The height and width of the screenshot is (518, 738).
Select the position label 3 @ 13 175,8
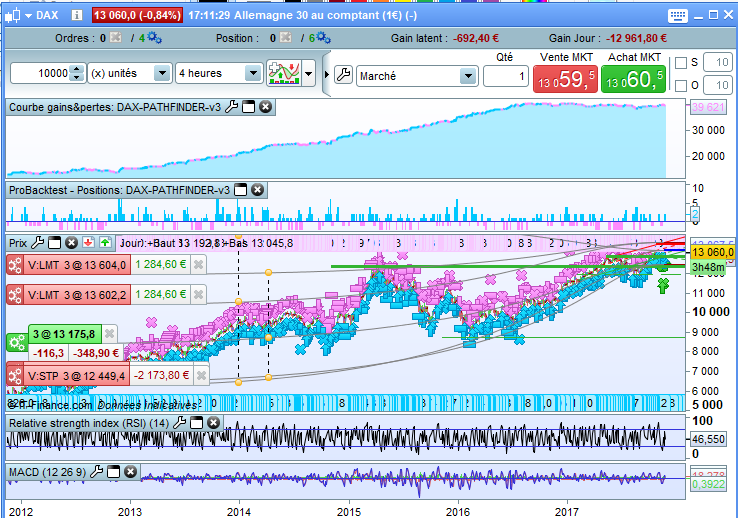pos(65,334)
